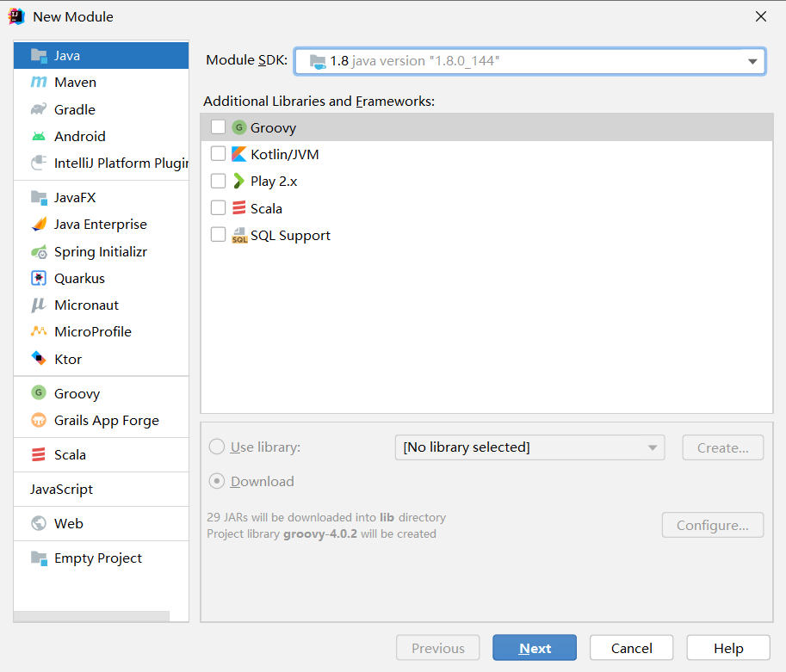Click the Scala icon in frameworks list
This screenshot has height=672, width=786.
tap(239, 208)
